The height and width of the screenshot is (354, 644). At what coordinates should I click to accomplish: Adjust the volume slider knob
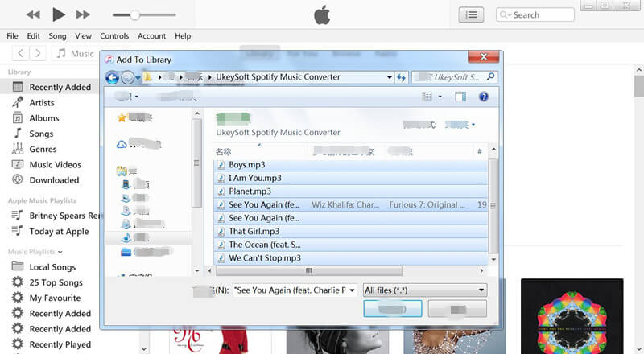(134, 15)
